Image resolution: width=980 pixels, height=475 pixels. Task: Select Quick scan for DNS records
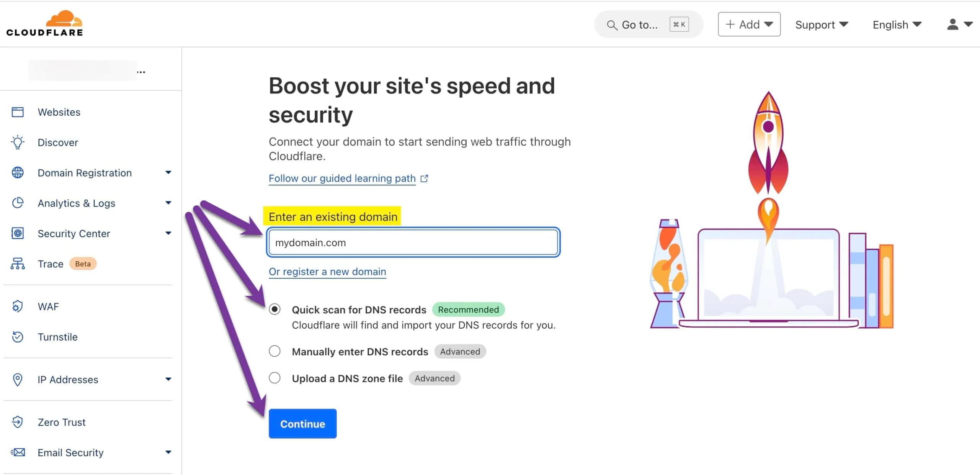pos(274,310)
